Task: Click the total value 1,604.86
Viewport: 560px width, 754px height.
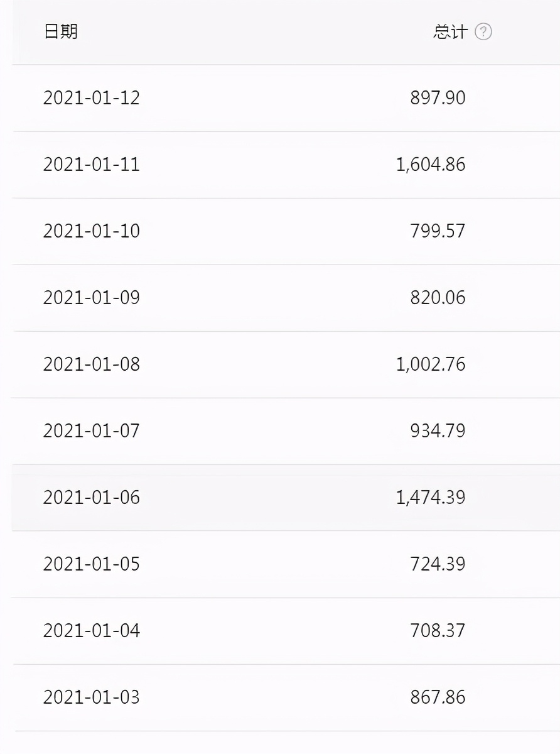Action: 431,165
